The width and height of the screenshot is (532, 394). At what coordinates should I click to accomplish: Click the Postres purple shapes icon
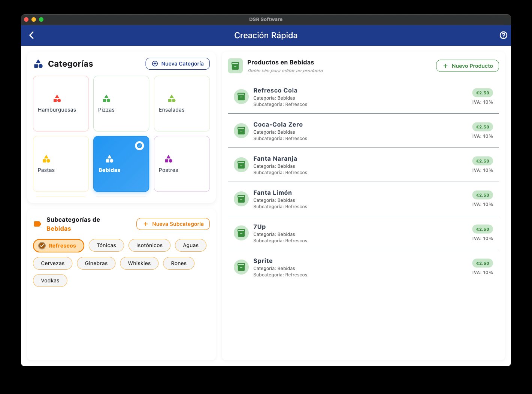(x=169, y=159)
